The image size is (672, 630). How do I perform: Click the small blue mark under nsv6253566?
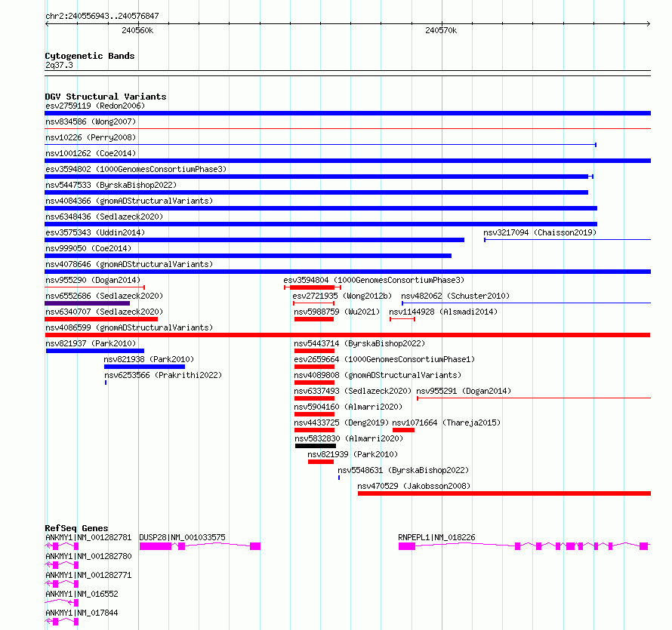tap(106, 383)
